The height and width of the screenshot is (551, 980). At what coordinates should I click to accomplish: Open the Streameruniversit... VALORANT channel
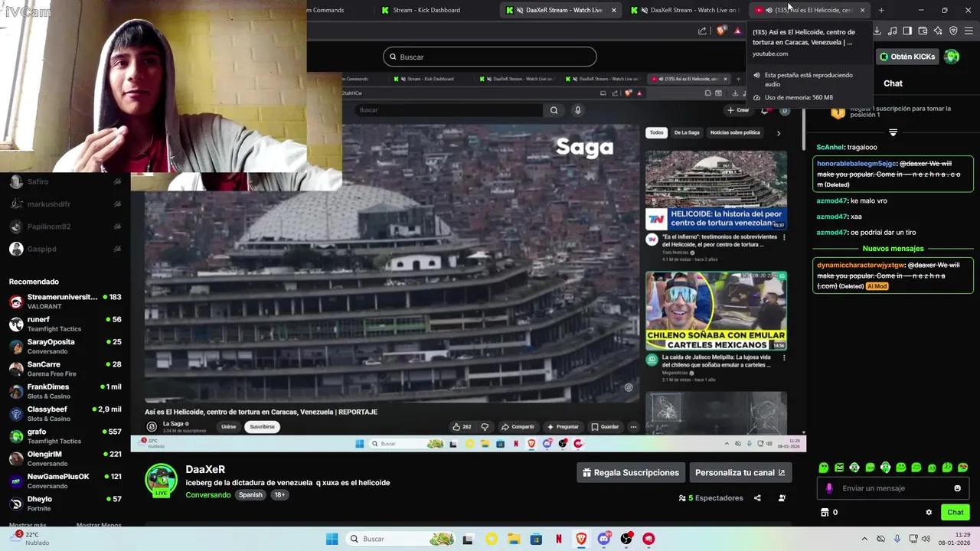tap(65, 302)
